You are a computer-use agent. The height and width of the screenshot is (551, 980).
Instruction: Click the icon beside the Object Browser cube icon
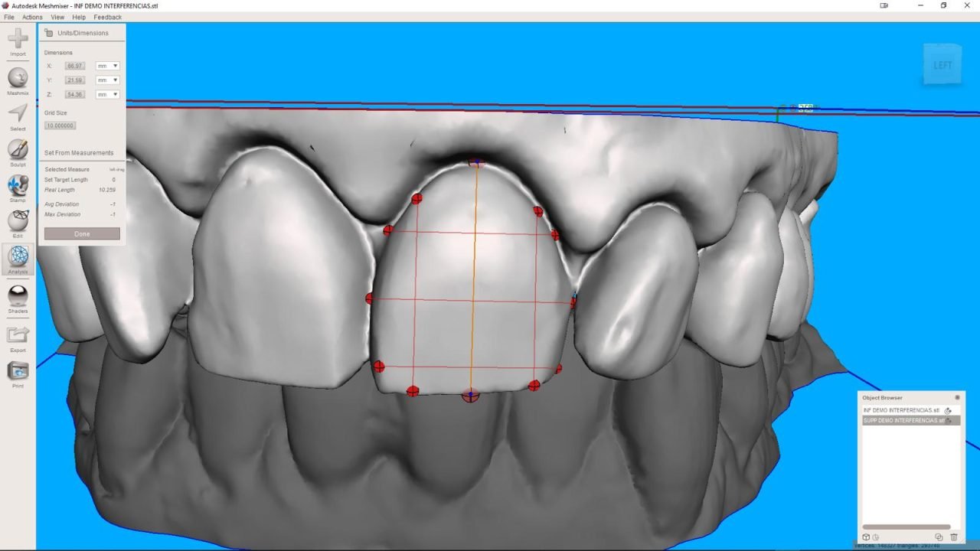pos(876,537)
